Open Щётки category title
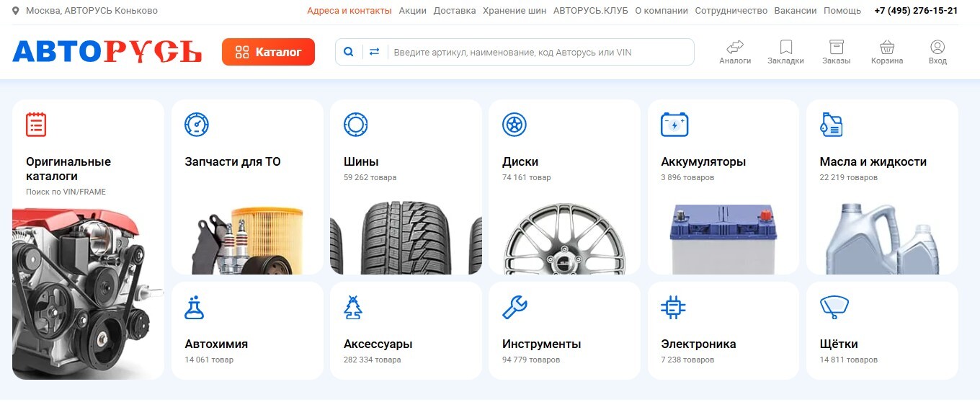 click(x=839, y=344)
